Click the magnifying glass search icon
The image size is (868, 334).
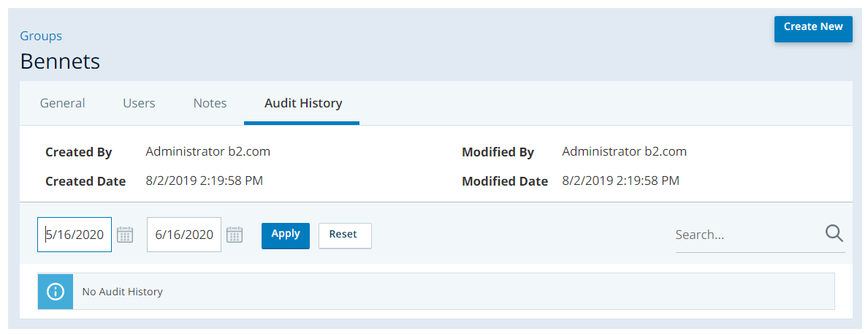pyautogui.click(x=834, y=234)
